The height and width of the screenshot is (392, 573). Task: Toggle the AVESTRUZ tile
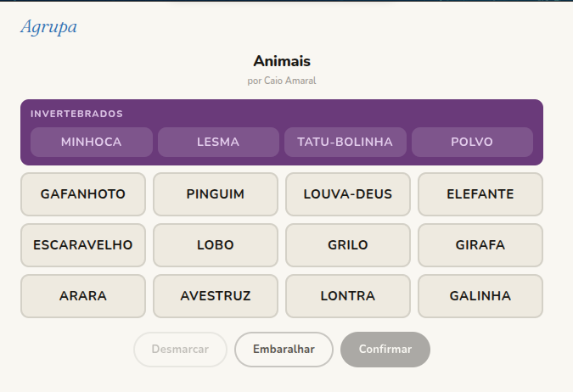[216, 296]
